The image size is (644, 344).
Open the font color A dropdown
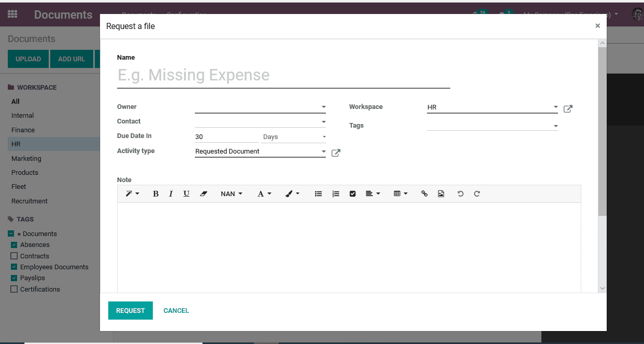coord(264,194)
